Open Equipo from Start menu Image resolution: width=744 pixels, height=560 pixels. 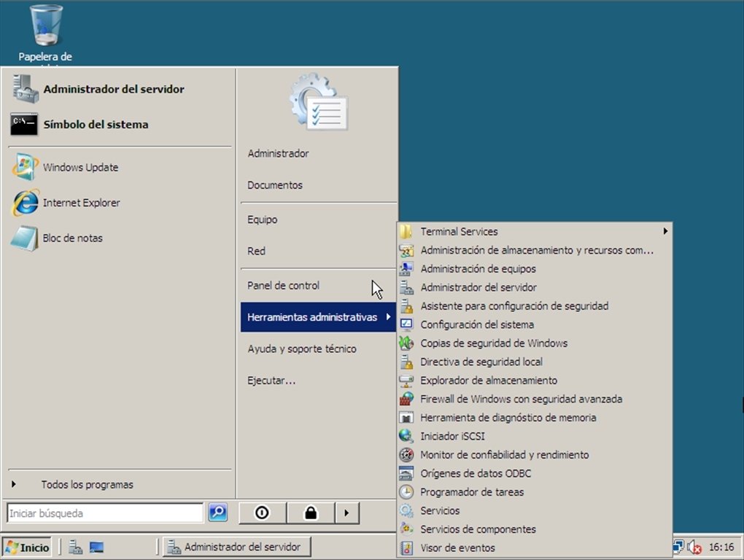pos(263,219)
